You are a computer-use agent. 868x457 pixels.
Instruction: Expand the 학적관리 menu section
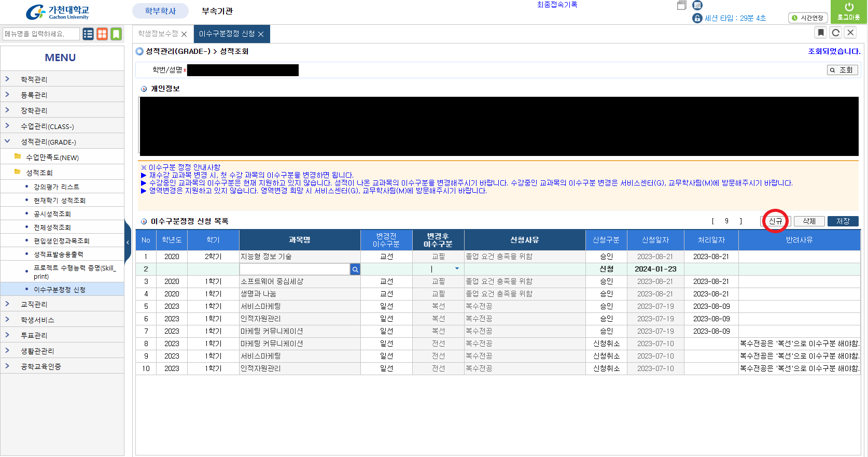34,79
